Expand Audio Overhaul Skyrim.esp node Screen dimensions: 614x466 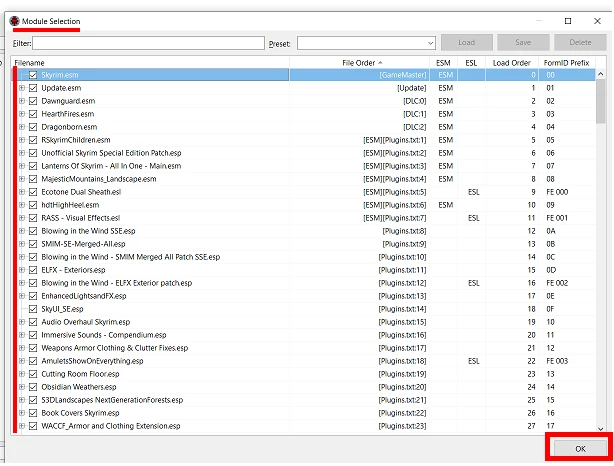coord(22,322)
